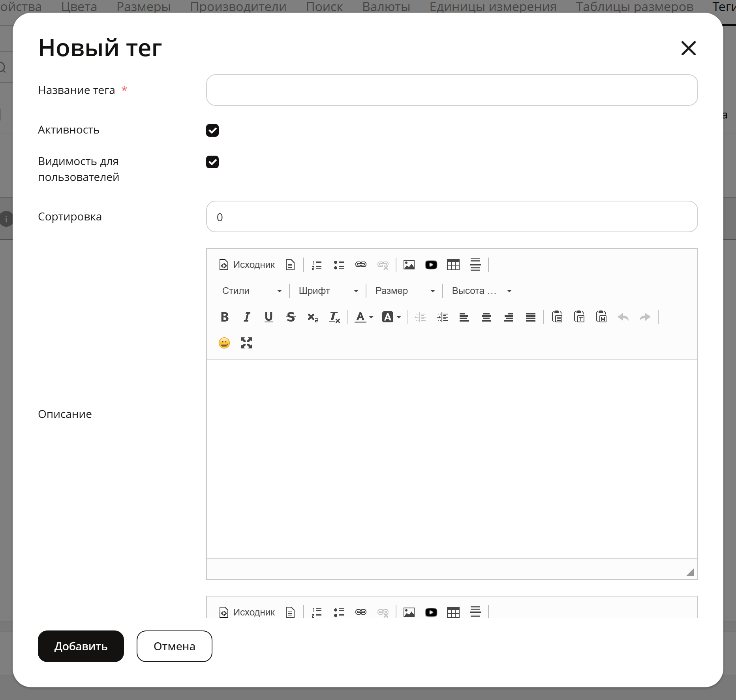Click the Добавить button
The width and height of the screenshot is (736, 700).
tap(81, 646)
